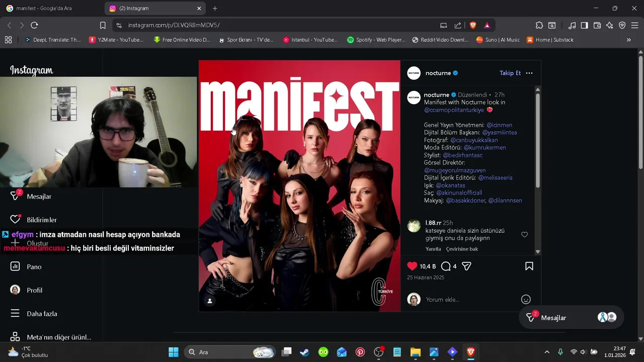Reload the page with the refresh icon

click(x=34, y=25)
